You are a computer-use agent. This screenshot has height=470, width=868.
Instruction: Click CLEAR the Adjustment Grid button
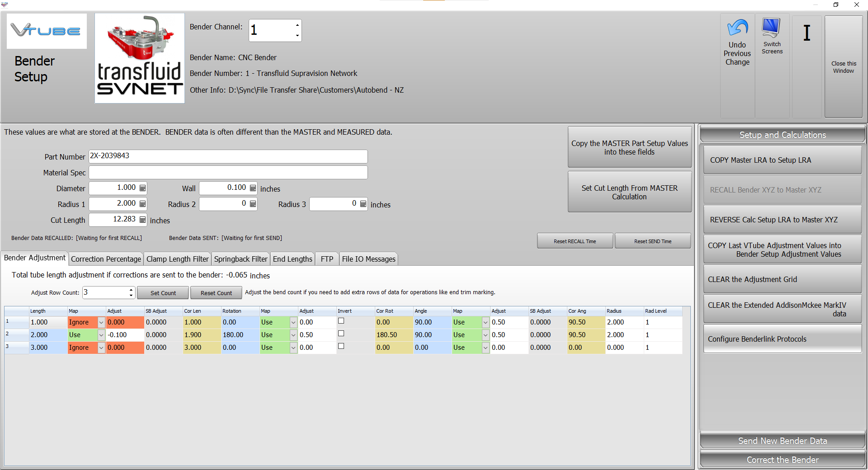tap(782, 279)
